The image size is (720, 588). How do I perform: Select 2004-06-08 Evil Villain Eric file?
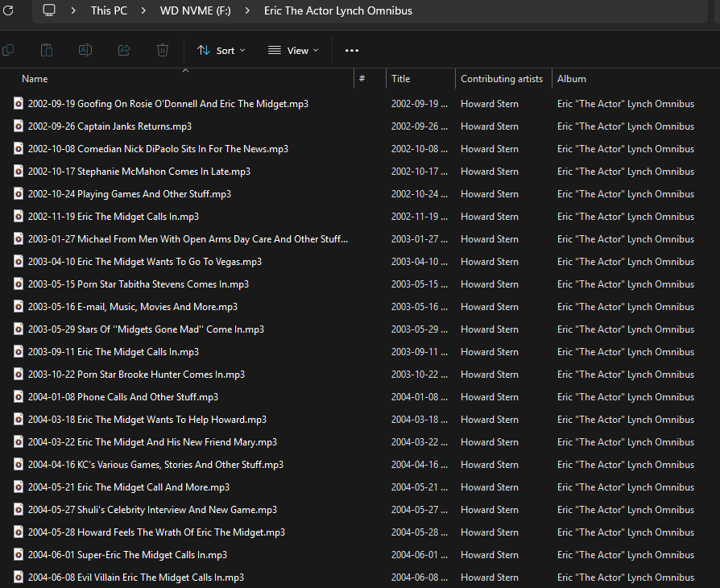[136, 577]
